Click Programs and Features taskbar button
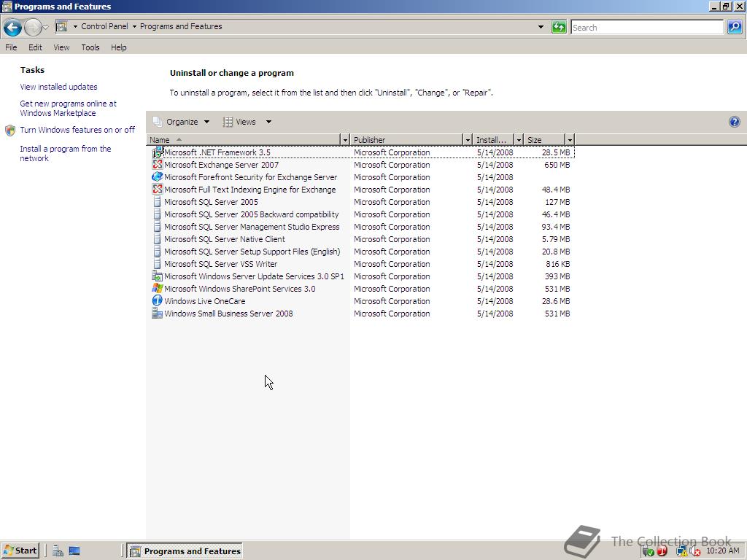 pos(185,551)
